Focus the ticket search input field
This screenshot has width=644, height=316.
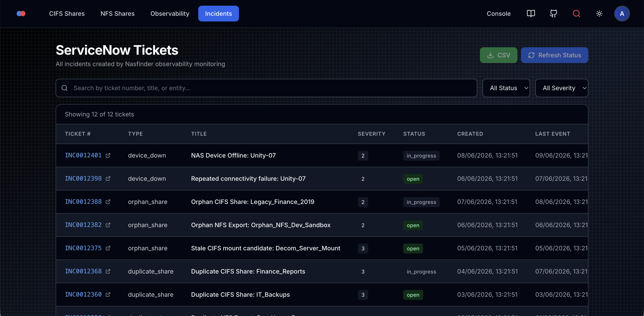(x=266, y=88)
